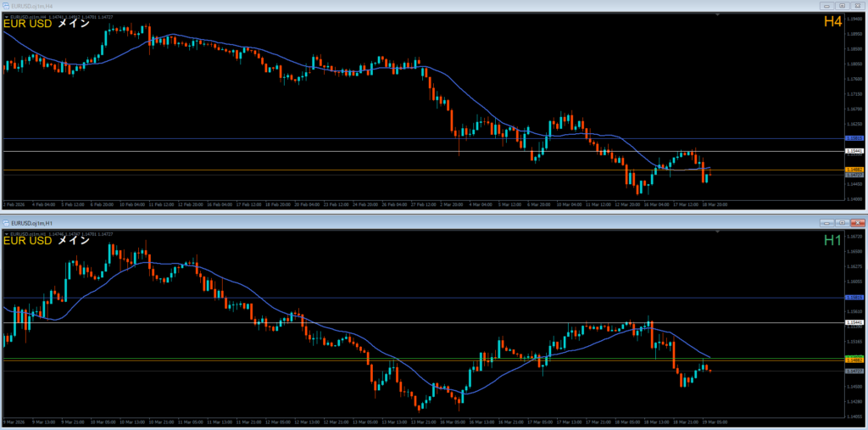Select the white 1.15441 price tag in H4 chart
The height and width of the screenshot is (430, 868).
(855, 152)
